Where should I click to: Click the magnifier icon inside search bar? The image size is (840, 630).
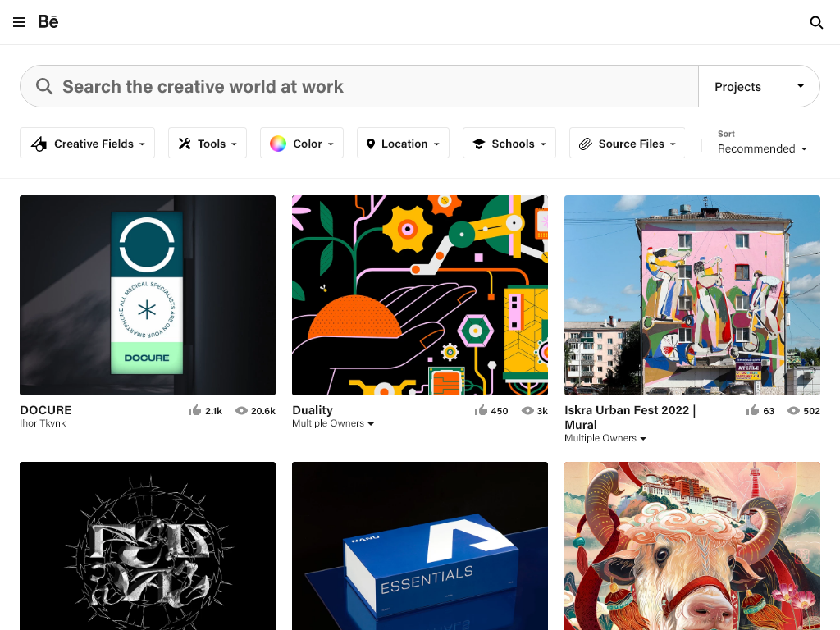[x=44, y=86]
